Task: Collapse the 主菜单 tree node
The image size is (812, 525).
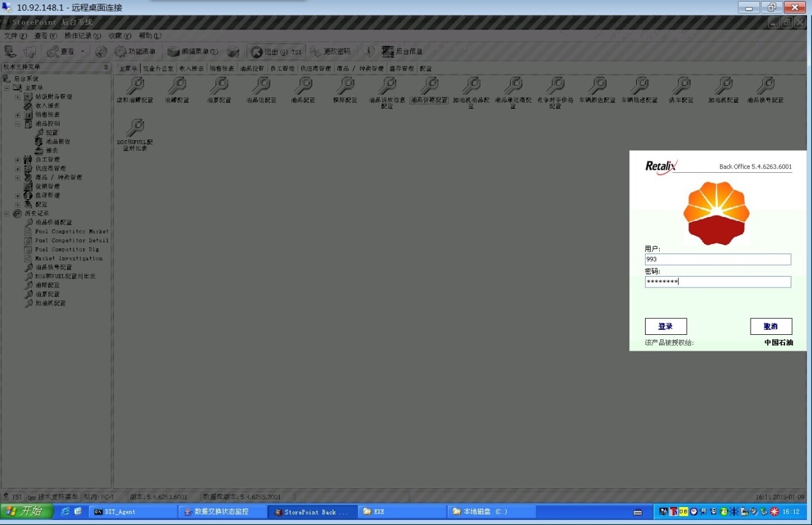Action: (7, 88)
